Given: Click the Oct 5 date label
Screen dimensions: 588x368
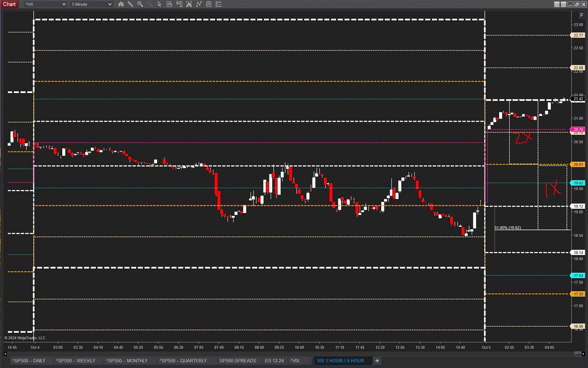Looking at the screenshot, I should tap(486, 347).
